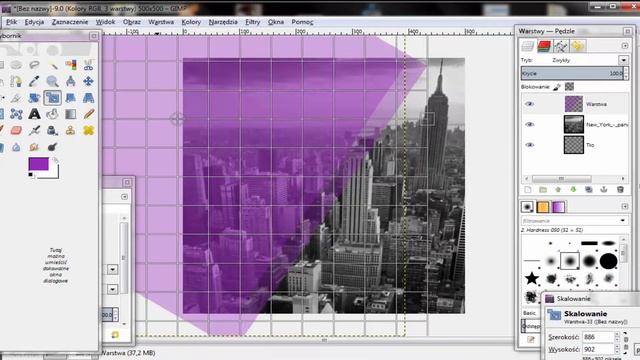Open the Brushes dock tab configuration menu
Image resolution: width=640 pixels, height=360 pixels.
click(x=624, y=207)
